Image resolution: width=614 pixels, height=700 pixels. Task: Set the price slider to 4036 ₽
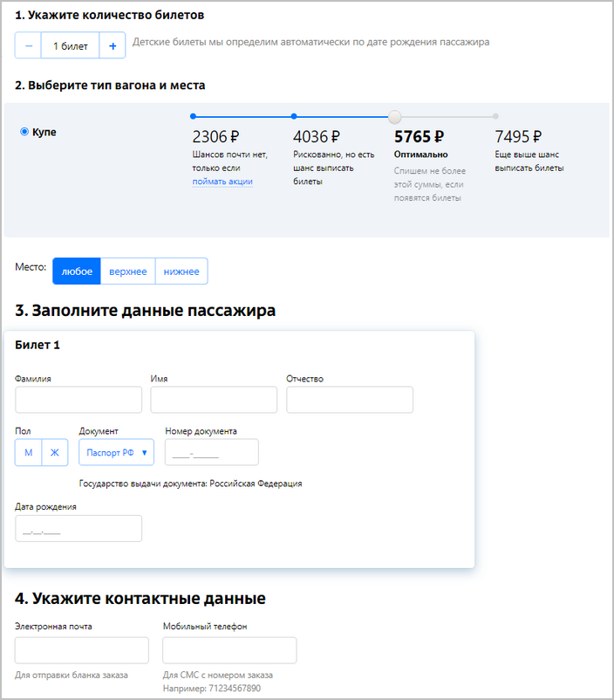click(x=294, y=115)
